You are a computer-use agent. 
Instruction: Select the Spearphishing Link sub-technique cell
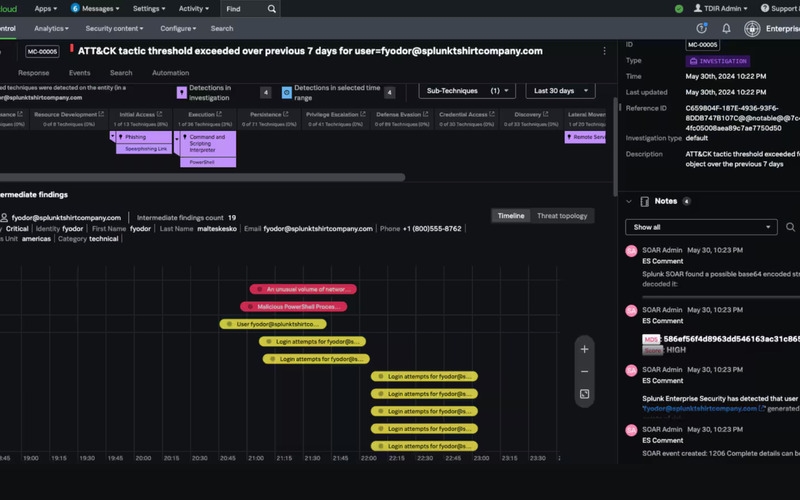pos(144,149)
